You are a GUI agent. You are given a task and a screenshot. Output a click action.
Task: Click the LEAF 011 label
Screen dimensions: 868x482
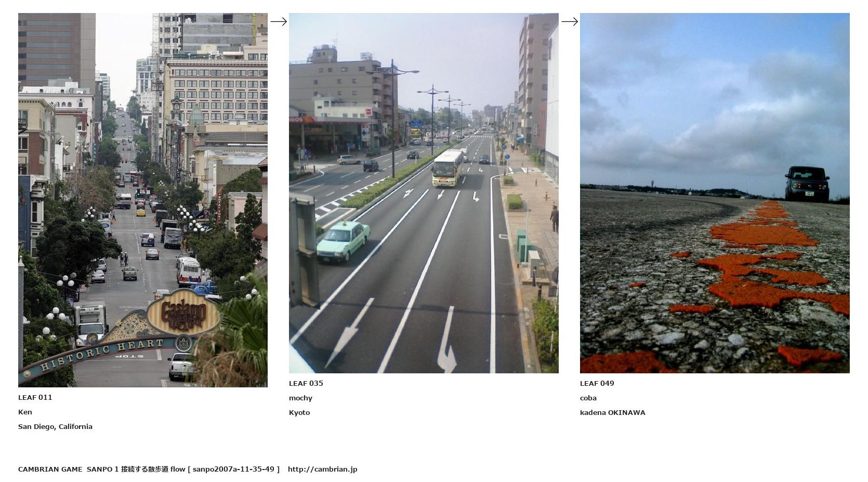[x=35, y=397]
